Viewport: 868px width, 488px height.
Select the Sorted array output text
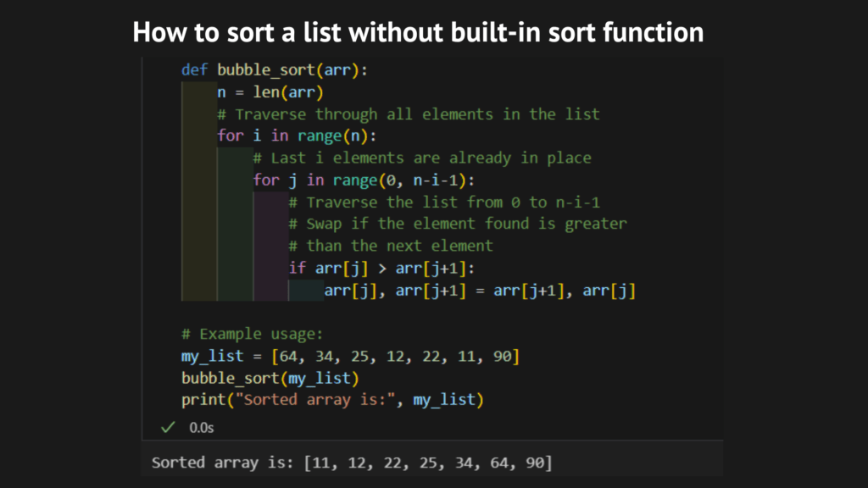(352, 463)
